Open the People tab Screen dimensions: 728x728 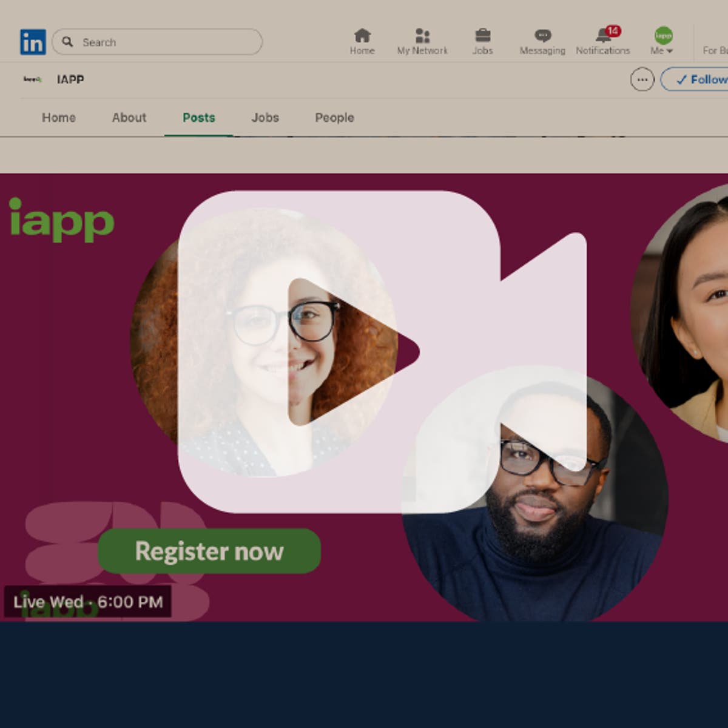[334, 118]
